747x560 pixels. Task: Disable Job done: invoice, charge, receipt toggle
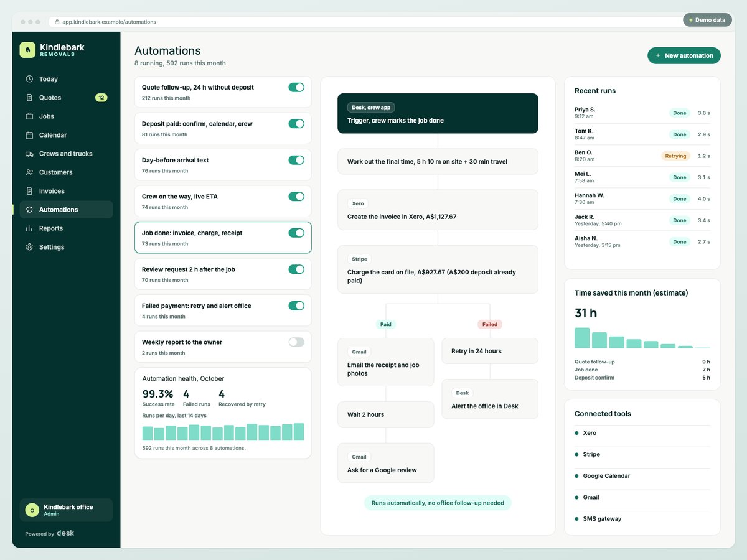tap(296, 233)
